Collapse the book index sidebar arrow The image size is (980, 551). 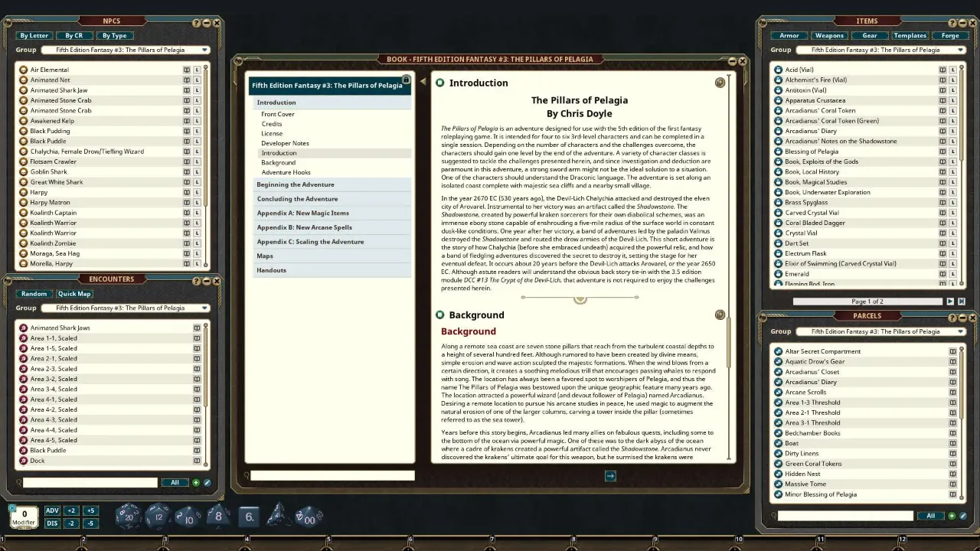[423, 81]
